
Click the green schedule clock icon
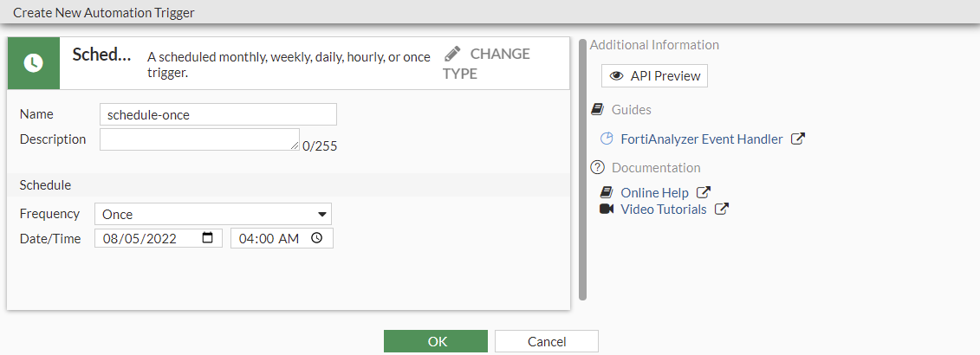click(33, 63)
